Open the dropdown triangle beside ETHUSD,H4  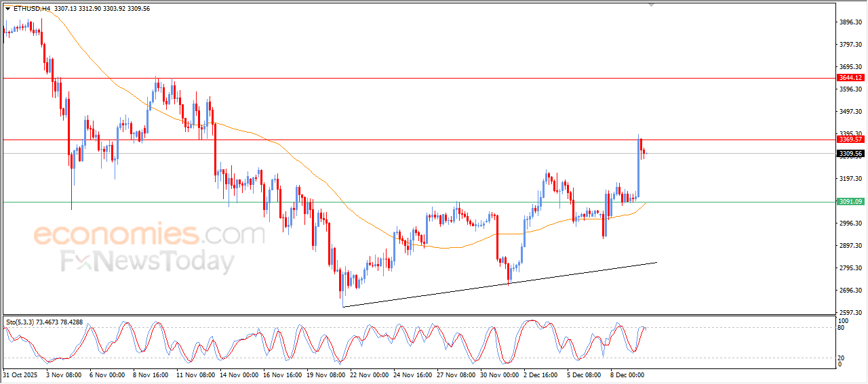click(7, 9)
